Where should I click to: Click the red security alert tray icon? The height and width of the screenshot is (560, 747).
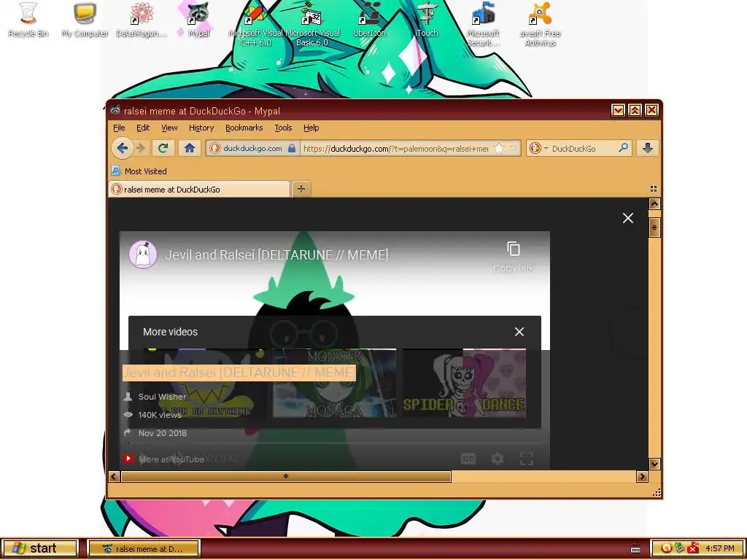694,548
